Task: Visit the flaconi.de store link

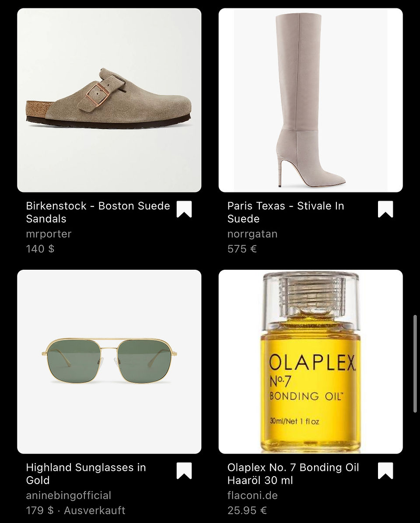Action: pyautogui.click(x=252, y=495)
